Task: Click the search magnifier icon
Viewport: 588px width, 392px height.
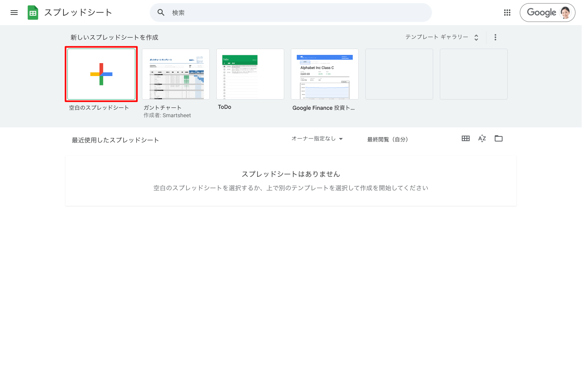Action: tap(161, 13)
